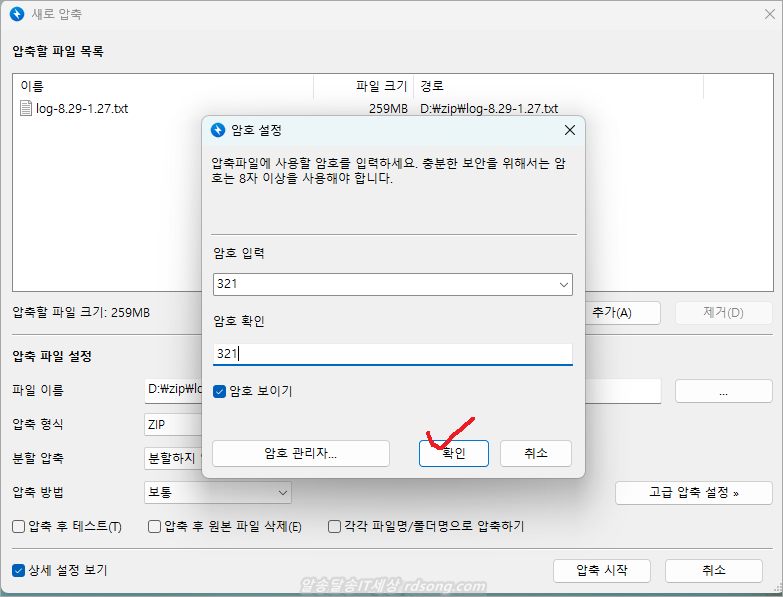Click the 암호 설정 dialog title icon
This screenshot has width=783, height=597.
point(218,130)
